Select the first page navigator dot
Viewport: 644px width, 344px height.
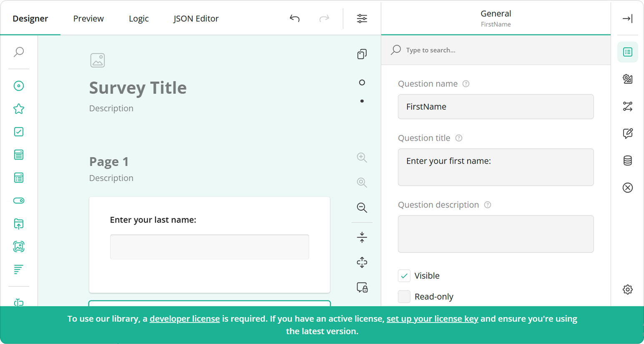point(361,82)
